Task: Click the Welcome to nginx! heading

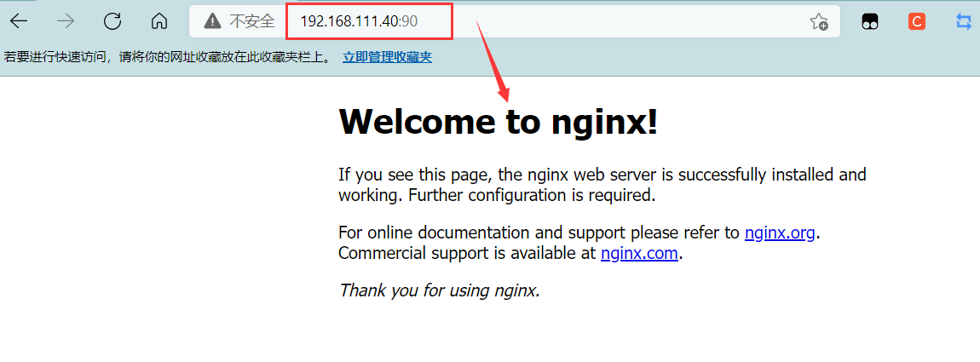Action: tap(499, 121)
